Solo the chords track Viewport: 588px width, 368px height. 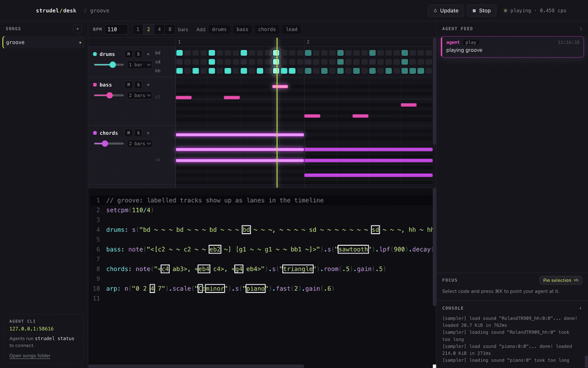tap(138, 133)
